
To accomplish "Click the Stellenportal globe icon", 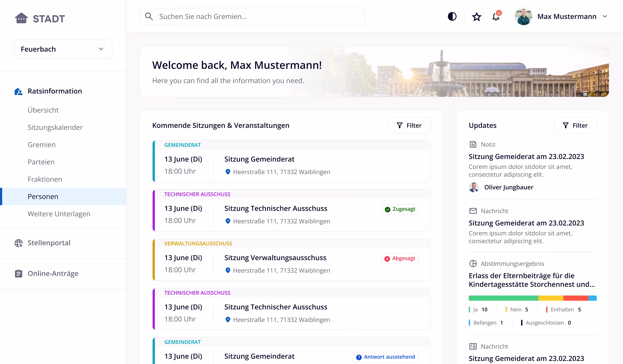I will (x=19, y=243).
